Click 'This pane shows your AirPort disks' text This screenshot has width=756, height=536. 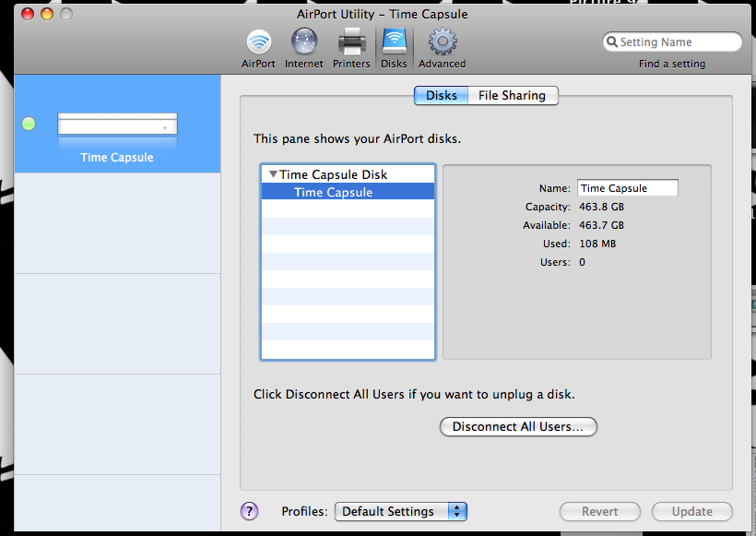click(358, 139)
